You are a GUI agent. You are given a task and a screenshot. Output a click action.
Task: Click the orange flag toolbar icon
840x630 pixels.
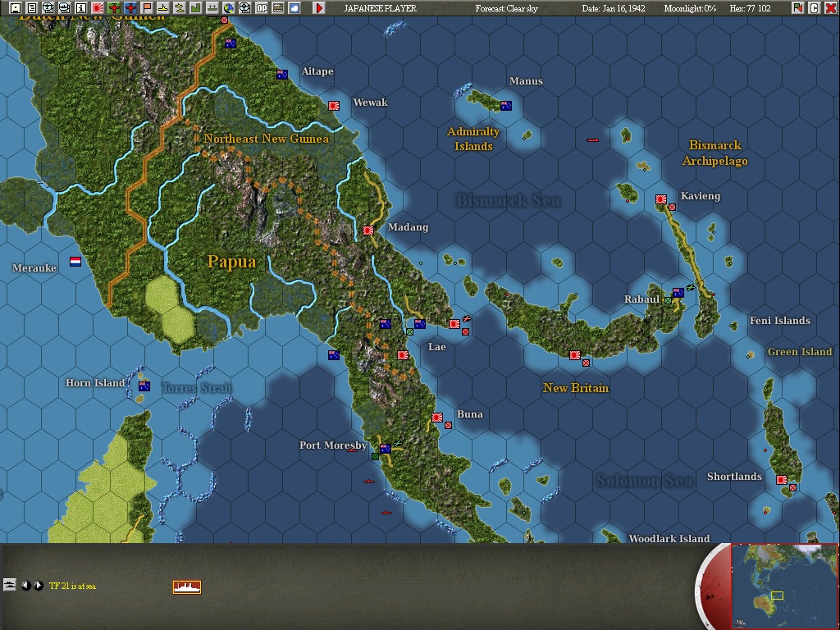(146, 7)
